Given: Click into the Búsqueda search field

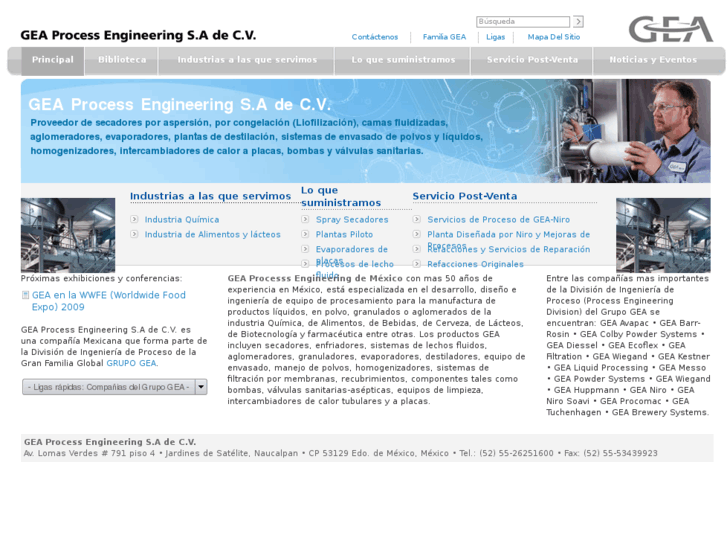Looking at the screenshot, I should 523,21.
